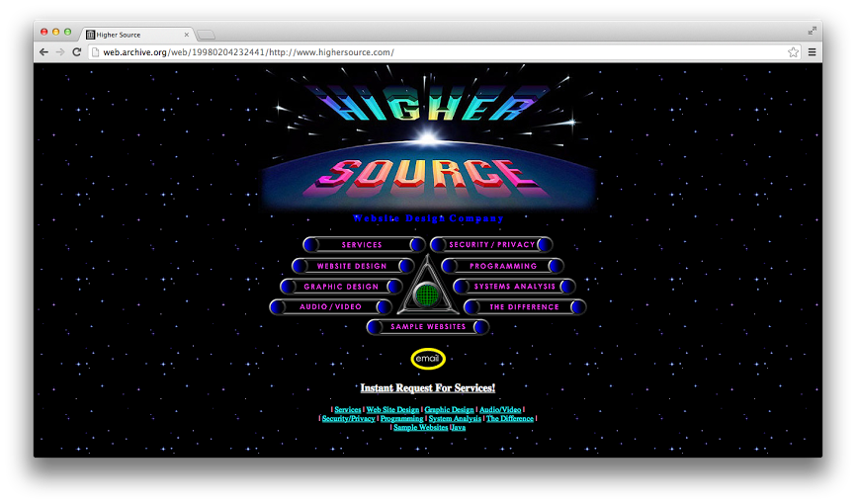Click the browser forward arrow
This screenshot has width=856, height=504.
60,52
